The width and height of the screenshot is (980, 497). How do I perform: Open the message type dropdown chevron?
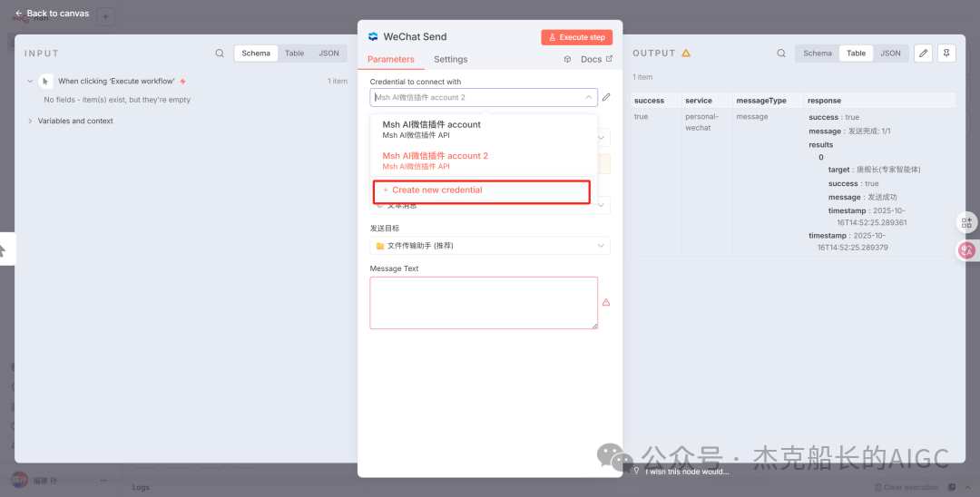tap(602, 205)
